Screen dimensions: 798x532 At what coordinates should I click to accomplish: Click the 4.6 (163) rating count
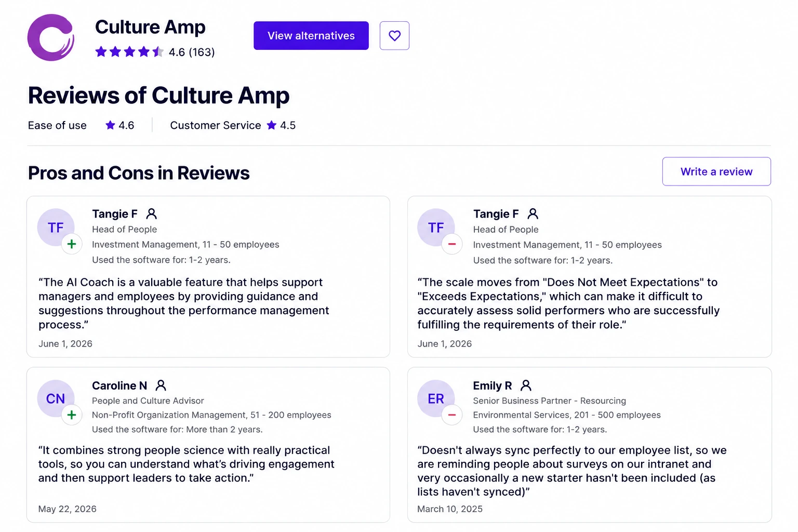point(192,52)
